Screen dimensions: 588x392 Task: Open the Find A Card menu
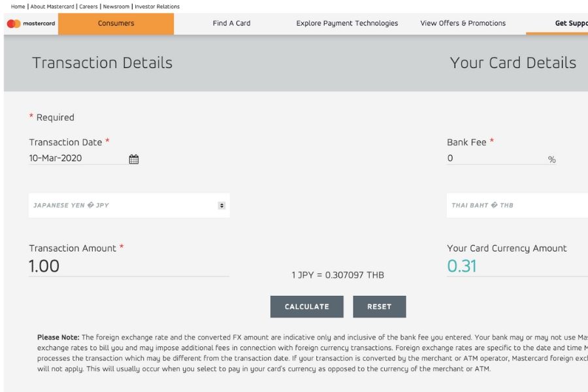point(231,24)
